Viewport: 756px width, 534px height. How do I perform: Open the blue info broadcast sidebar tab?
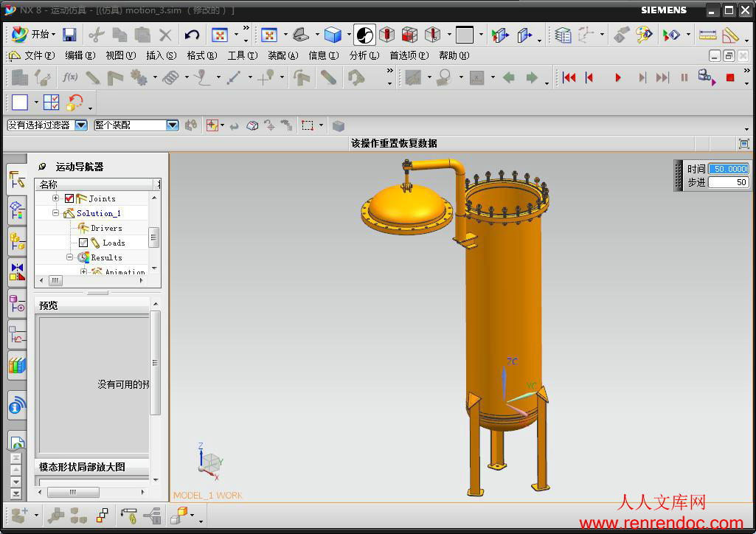click(x=17, y=406)
